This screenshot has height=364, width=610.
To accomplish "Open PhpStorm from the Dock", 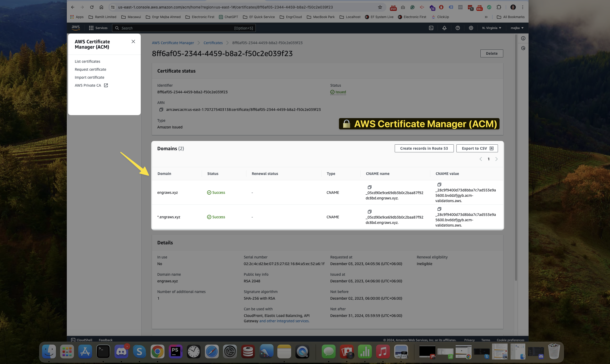I will 176,352.
